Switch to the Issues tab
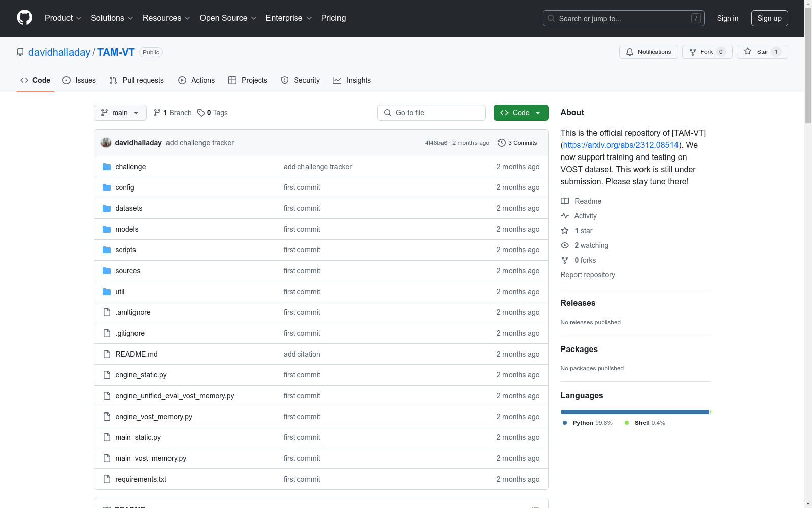812x508 pixels. 79,80
